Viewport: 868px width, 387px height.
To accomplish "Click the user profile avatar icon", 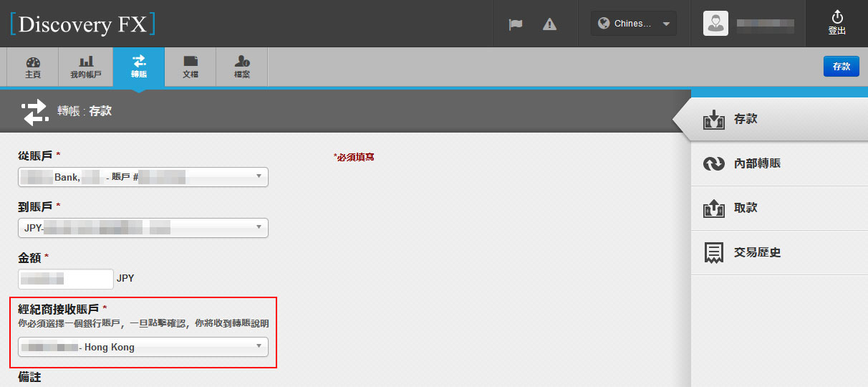I will point(715,24).
